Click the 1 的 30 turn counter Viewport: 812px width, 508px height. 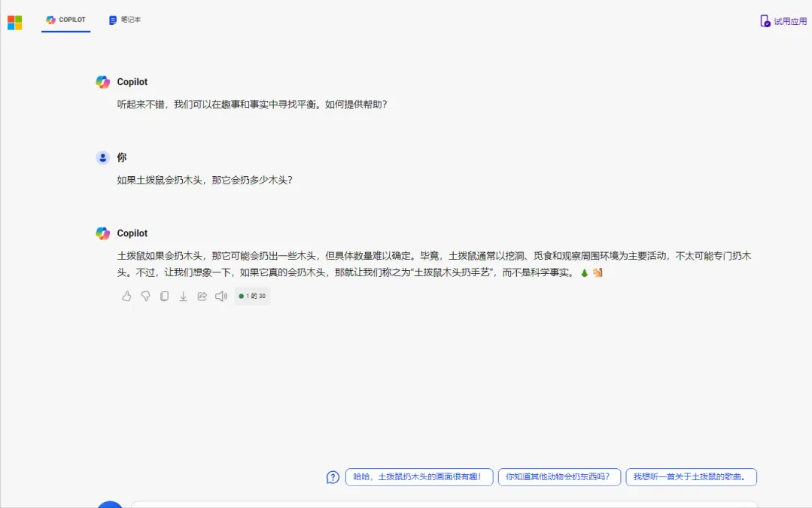252,297
